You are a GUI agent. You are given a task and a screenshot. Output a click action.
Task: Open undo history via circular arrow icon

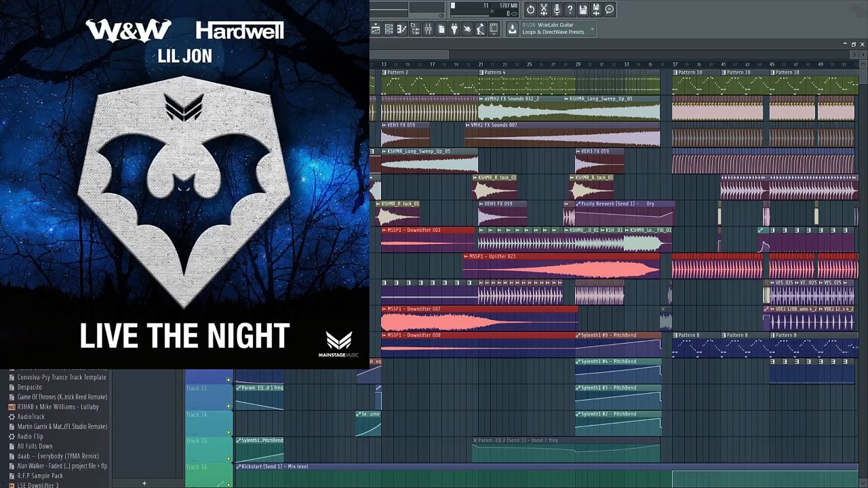530,9
